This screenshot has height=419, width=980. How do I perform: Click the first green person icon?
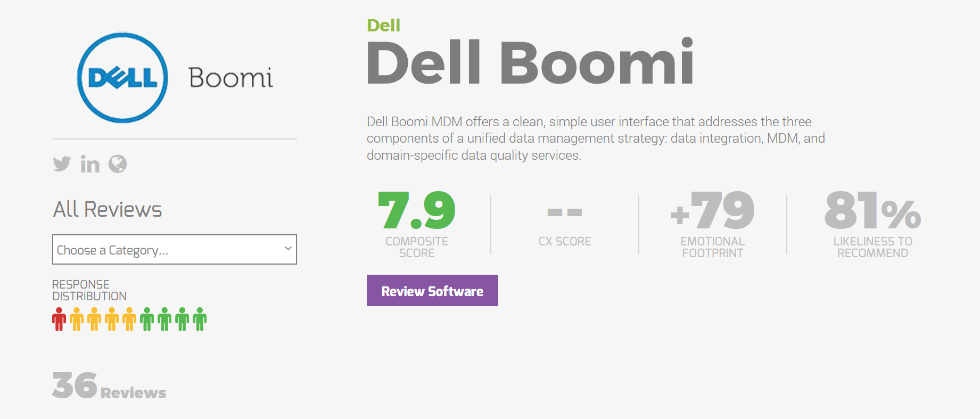(147, 319)
